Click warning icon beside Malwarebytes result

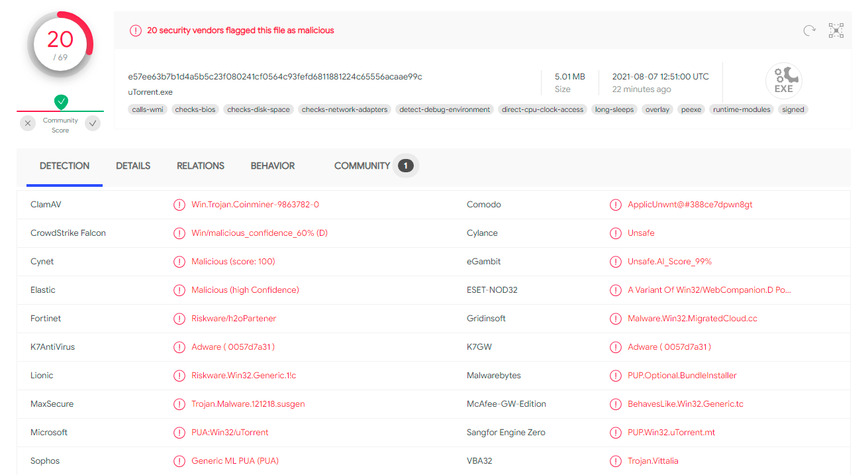coord(616,376)
